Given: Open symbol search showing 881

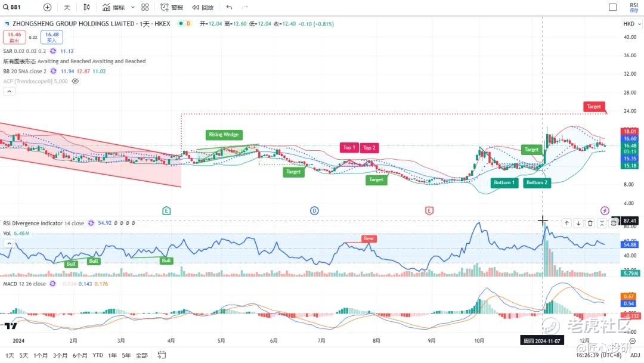Looking at the screenshot, I should point(12,7).
